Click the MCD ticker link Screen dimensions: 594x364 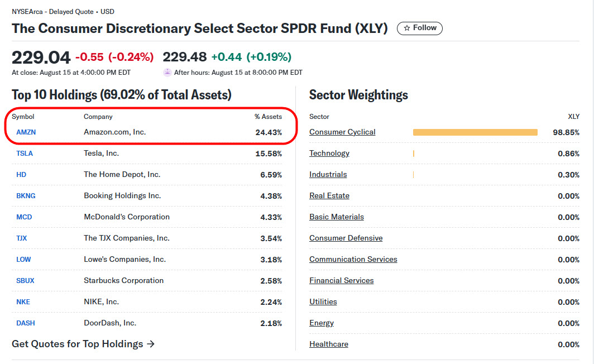(x=24, y=217)
